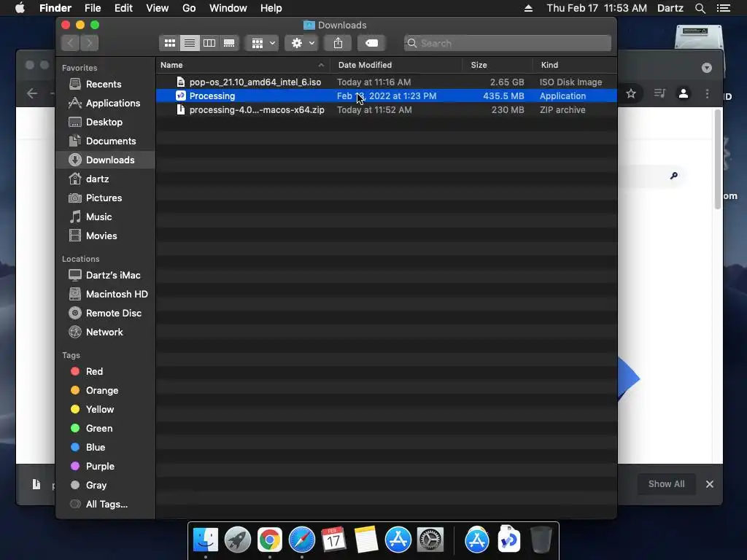Image resolution: width=747 pixels, height=560 pixels.
Task: Switch Finder to column view
Action: [209, 43]
